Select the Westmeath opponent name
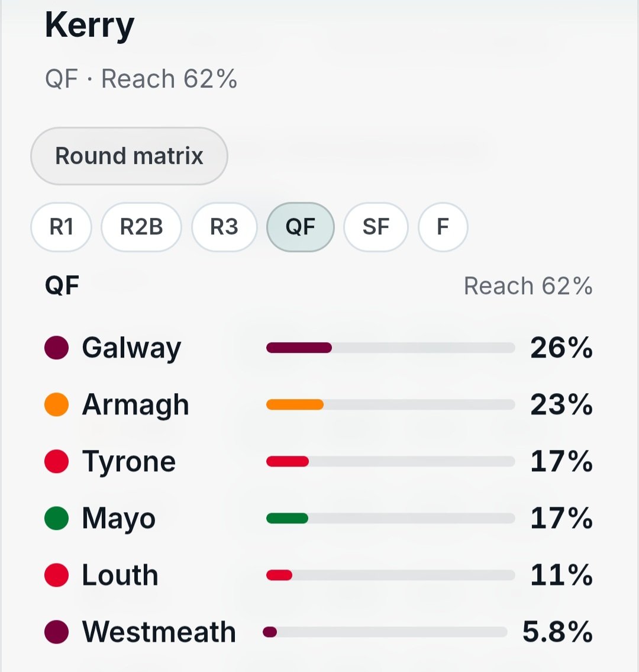The width and height of the screenshot is (639, 672). coord(159,632)
